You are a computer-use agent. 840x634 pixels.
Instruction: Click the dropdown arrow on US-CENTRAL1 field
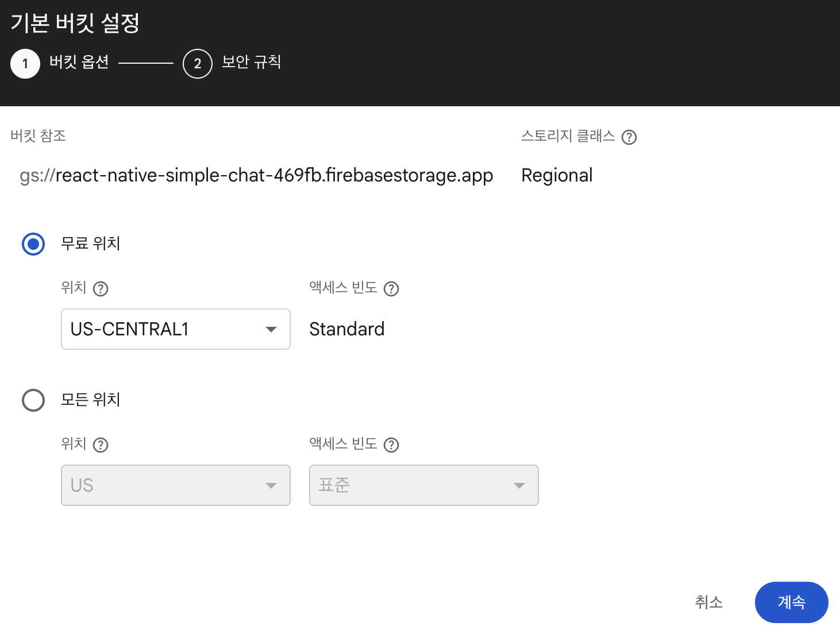[271, 330]
